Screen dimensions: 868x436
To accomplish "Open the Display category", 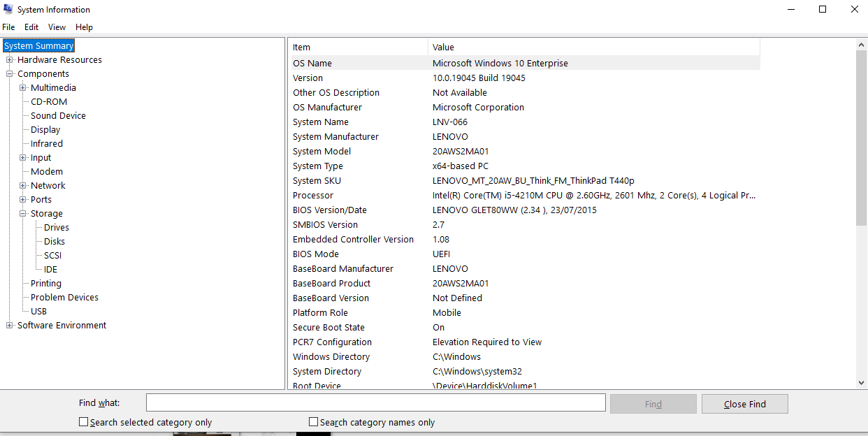I will tap(45, 130).
